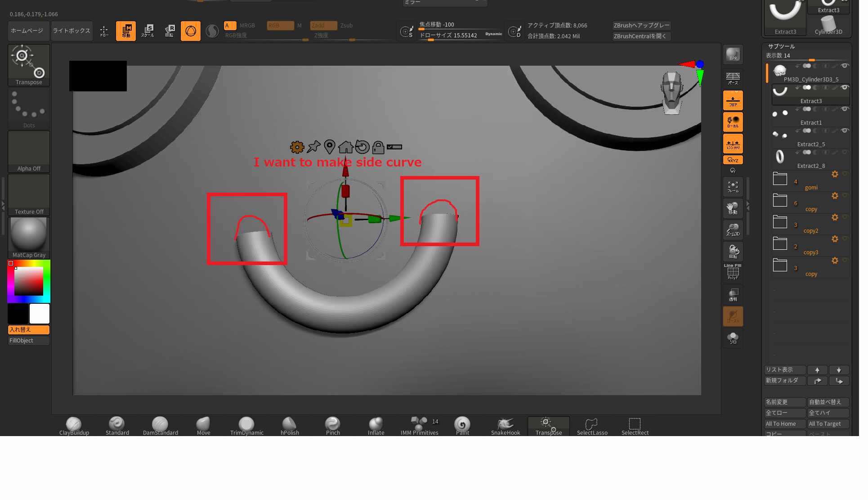The image size is (868, 500).
Task: Expand the Subtool panel header
Action: (x=781, y=46)
